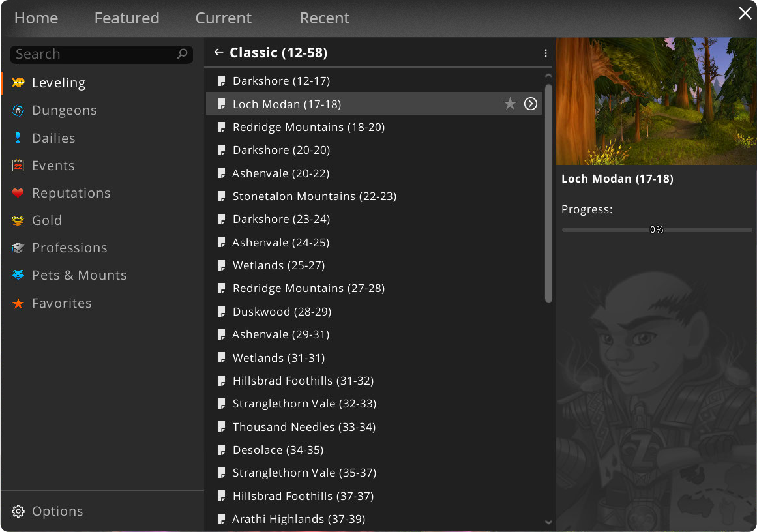Click the Reputations heart icon
This screenshot has height=532, width=757.
[x=18, y=193]
